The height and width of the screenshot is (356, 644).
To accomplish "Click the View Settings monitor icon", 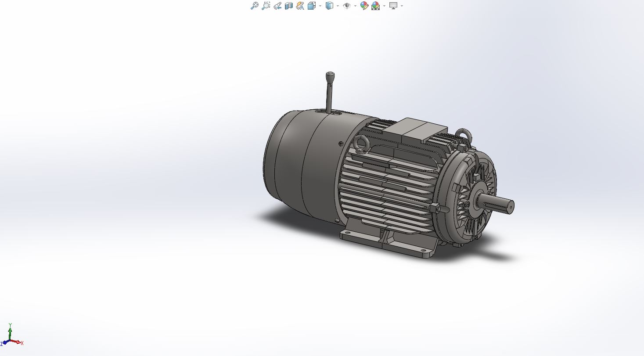I will click(x=393, y=6).
